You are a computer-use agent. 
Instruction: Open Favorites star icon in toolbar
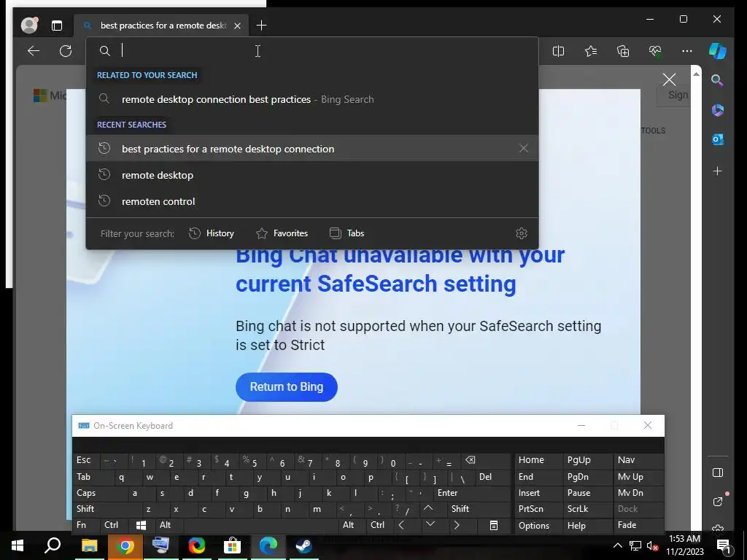(591, 51)
